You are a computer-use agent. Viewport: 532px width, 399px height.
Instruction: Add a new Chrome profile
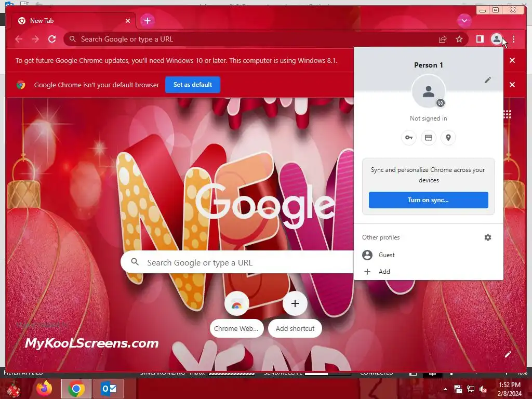pos(429,271)
